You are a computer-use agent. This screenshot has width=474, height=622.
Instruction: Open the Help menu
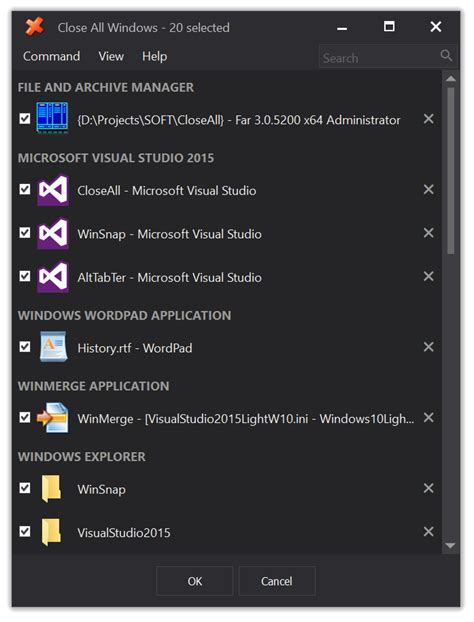[x=154, y=56]
